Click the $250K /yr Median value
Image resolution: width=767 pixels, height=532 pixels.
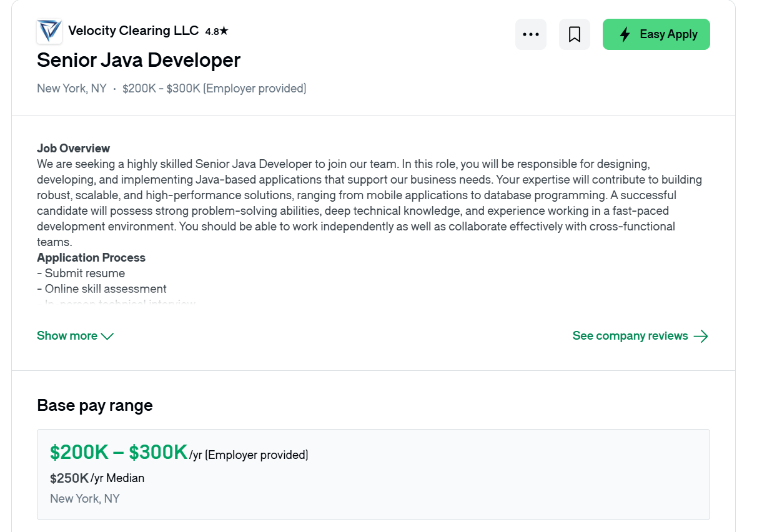point(97,478)
